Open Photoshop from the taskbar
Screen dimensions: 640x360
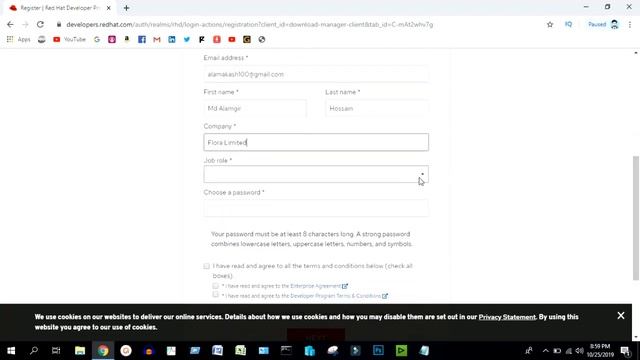pos(378,351)
